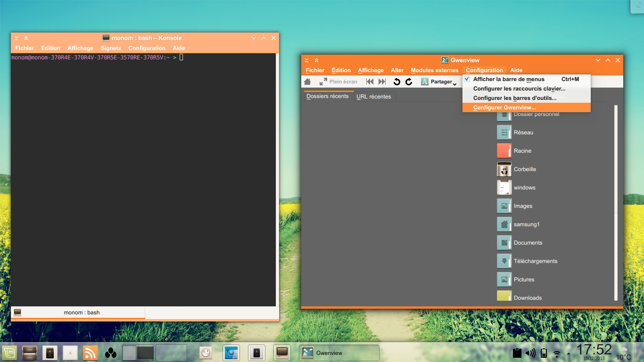Click the Gwenview home start page icon

(x=307, y=82)
